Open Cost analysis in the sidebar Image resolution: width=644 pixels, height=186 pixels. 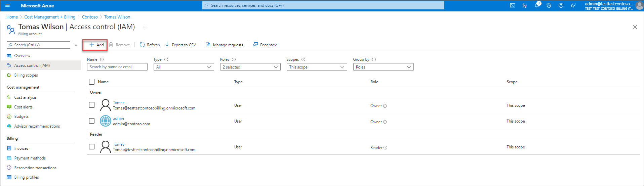[25, 97]
